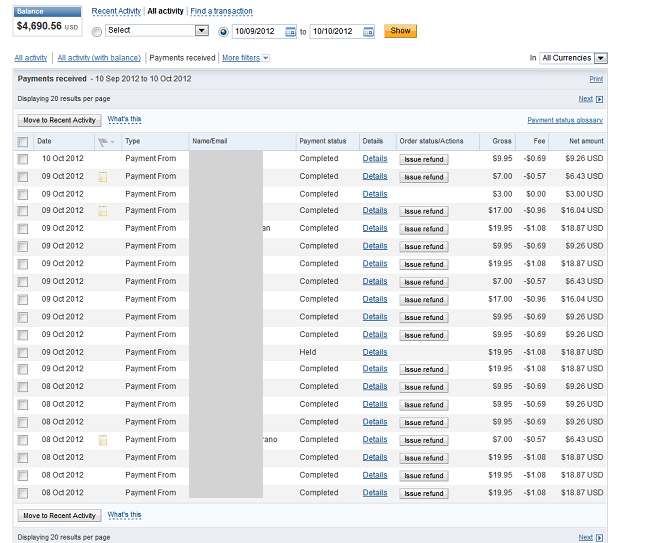Viewport: 661px width, 543px height.
Task: Open the Payment status glossary link
Action: coord(565,120)
